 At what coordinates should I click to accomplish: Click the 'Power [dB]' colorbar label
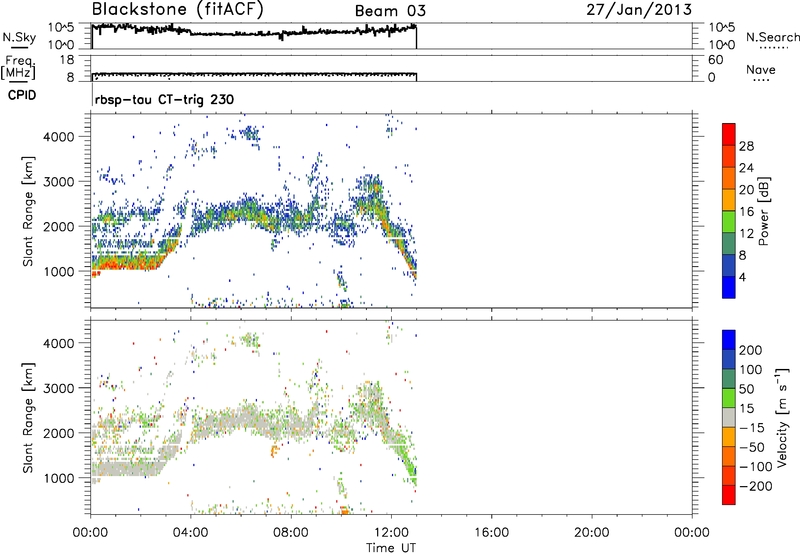click(764, 211)
